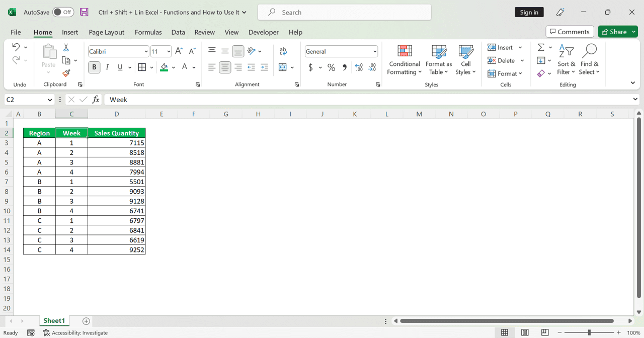Click the Sign in button
The height and width of the screenshot is (338, 644).
[x=529, y=12]
